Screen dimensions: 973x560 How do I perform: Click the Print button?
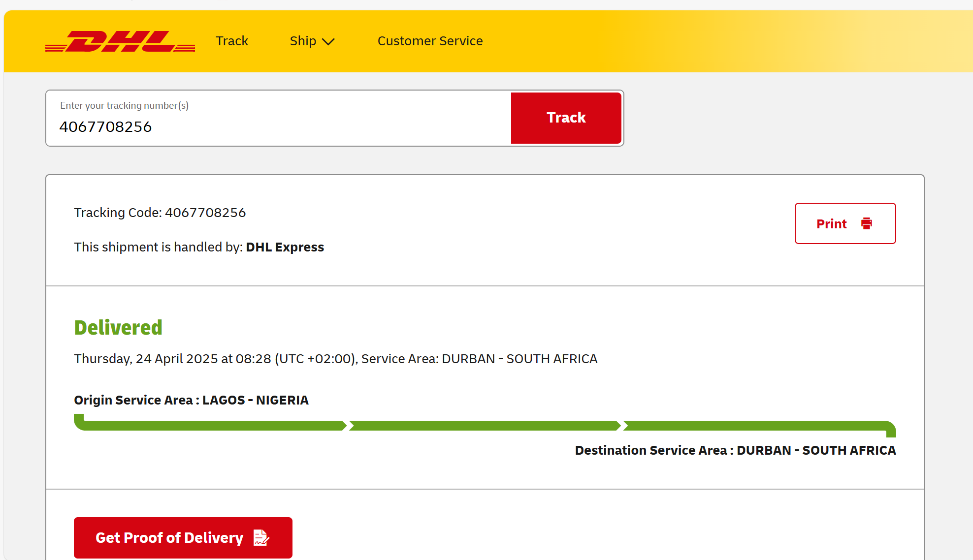[x=845, y=223]
